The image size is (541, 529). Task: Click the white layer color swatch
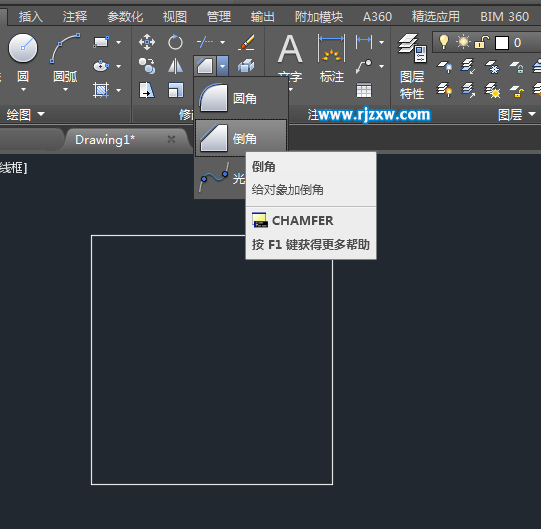click(x=502, y=43)
